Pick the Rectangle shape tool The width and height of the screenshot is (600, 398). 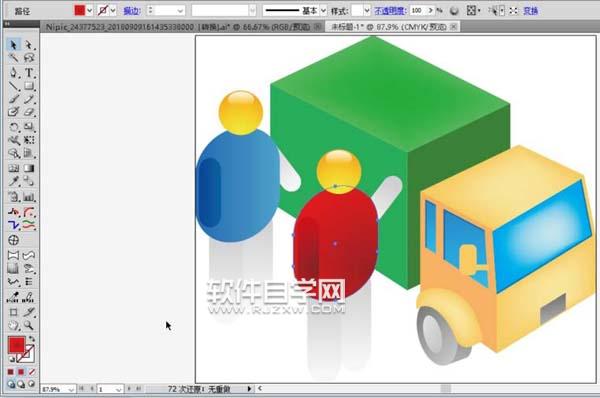(29, 86)
